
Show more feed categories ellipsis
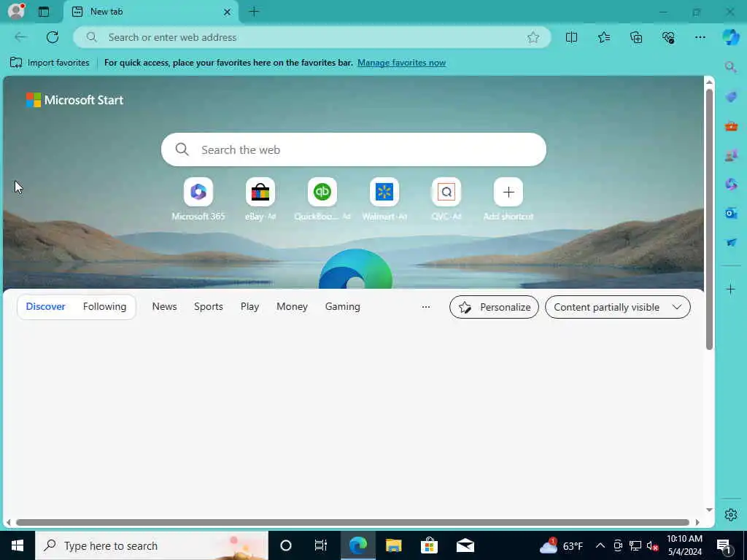point(426,307)
